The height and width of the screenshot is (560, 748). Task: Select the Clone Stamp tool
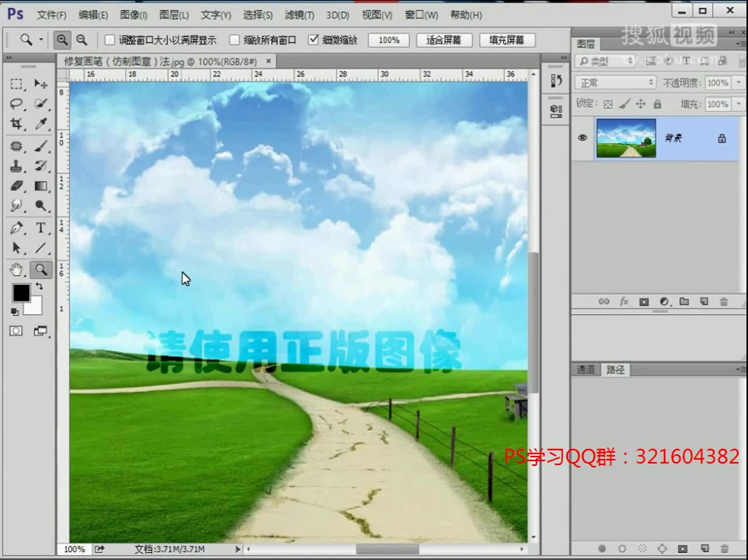tap(16, 166)
